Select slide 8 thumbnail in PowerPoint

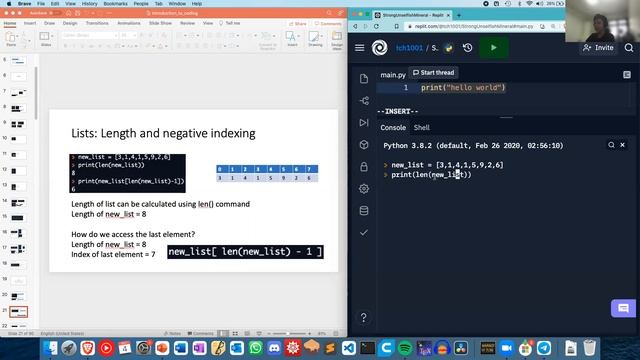pos(18,108)
